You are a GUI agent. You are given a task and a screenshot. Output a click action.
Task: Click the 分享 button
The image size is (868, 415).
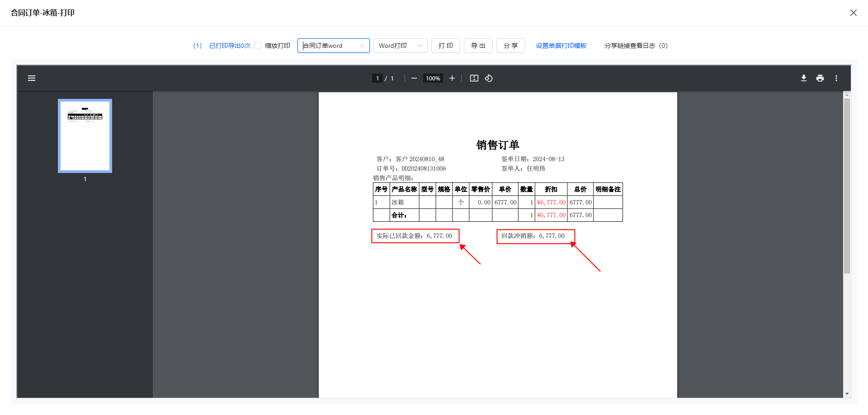point(511,46)
